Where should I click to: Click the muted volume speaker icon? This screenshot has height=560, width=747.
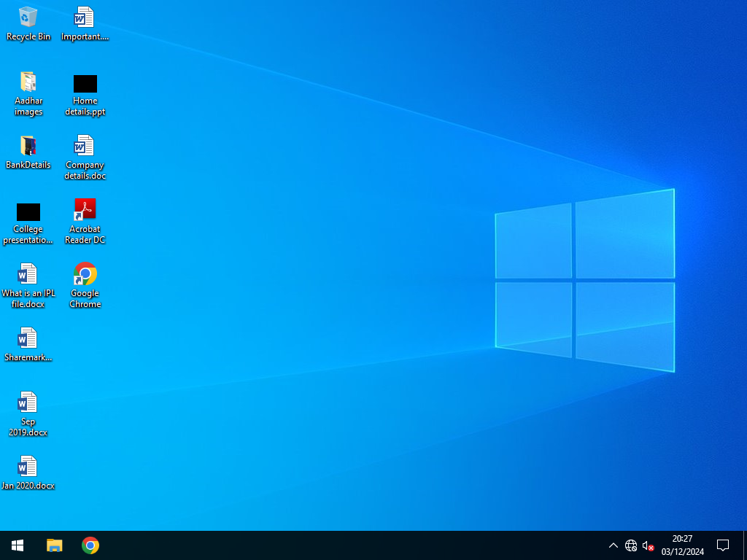648,545
